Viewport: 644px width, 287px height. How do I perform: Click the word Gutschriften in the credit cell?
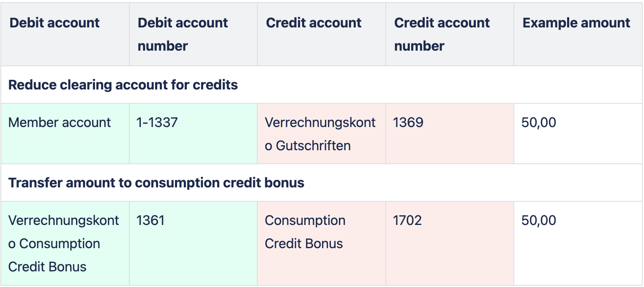[x=313, y=146]
